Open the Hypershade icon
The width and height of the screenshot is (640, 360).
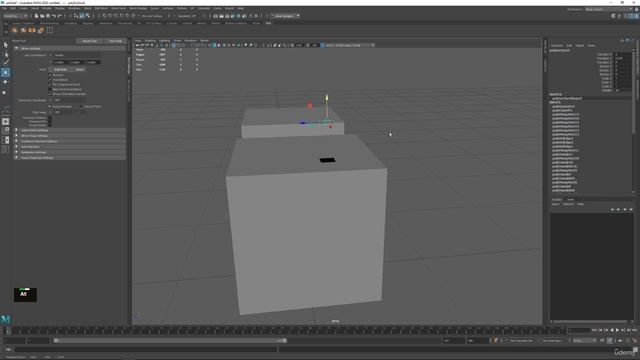tap(238, 16)
